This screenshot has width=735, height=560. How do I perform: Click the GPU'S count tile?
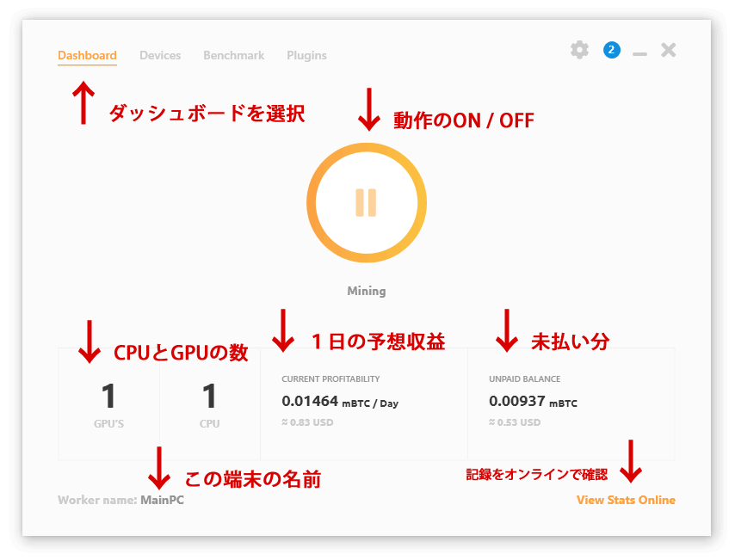(108, 403)
